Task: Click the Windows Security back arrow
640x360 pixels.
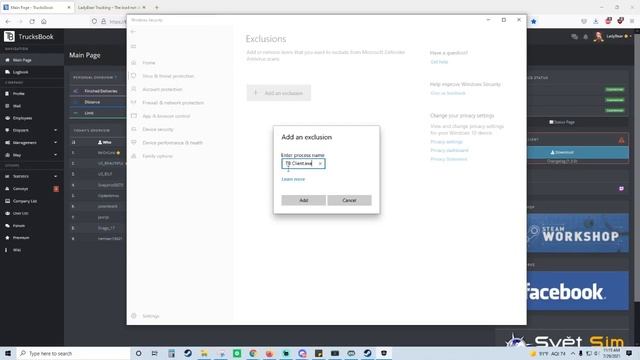Action: point(133,32)
